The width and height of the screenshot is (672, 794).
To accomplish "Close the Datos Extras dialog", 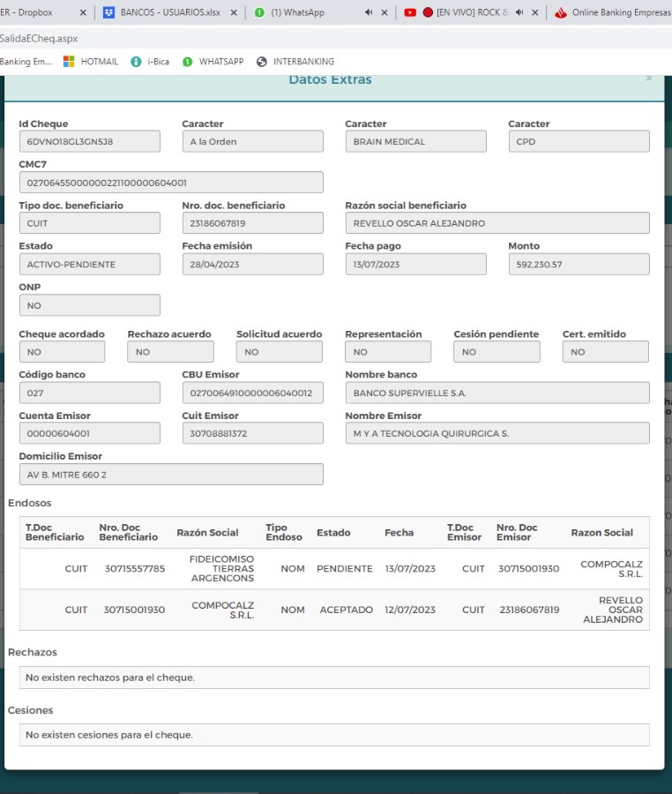I will point(649,79).
